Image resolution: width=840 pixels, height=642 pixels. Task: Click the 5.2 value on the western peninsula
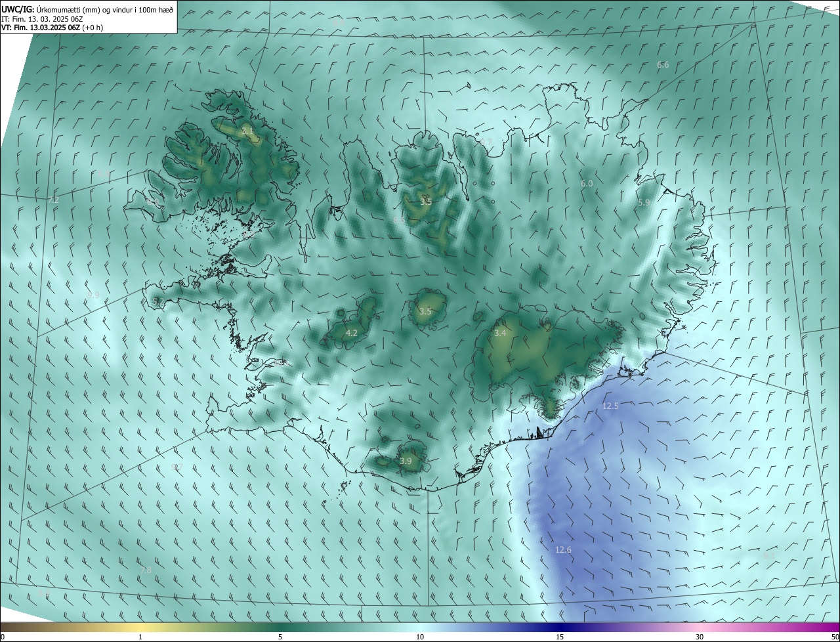(x=157, y=301)
